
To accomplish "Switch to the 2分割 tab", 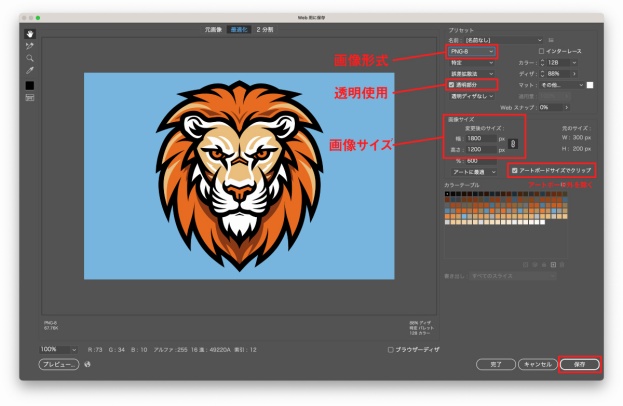I will pyautogui.click(x=265, y=29).
